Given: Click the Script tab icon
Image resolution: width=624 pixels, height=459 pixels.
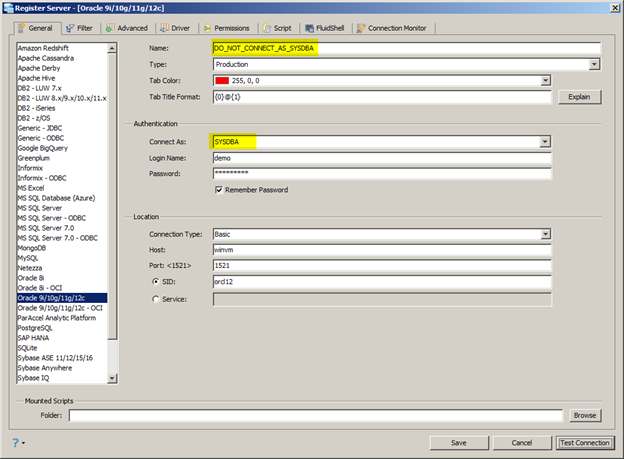Looking at the screenshot, I should pos(267,28).
